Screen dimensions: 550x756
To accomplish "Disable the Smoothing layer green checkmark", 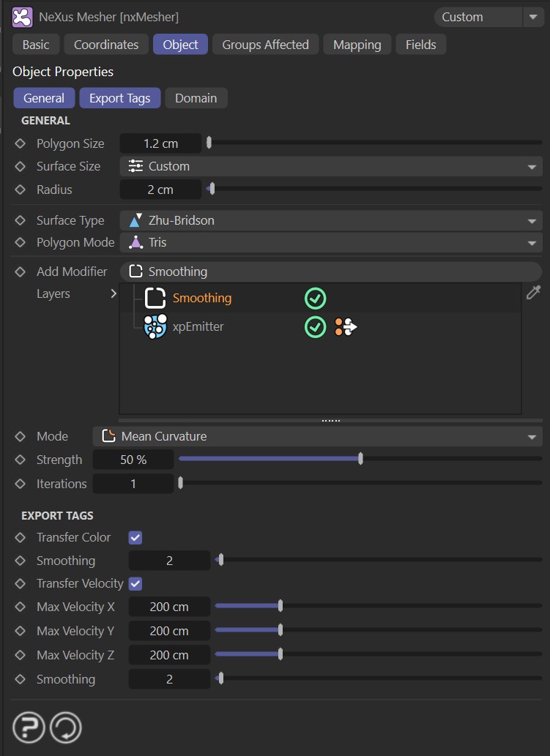I will click(x=315, y=298).
